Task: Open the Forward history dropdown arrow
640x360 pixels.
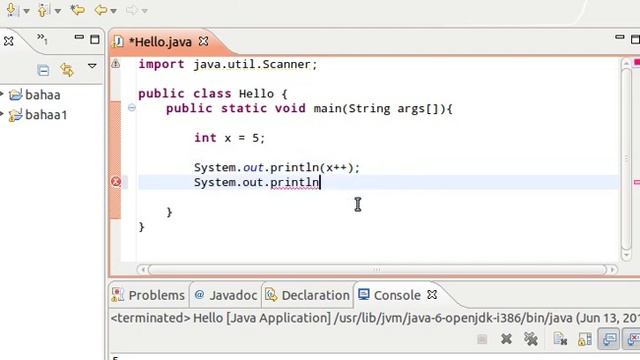Action: click(x=144, y=11)
